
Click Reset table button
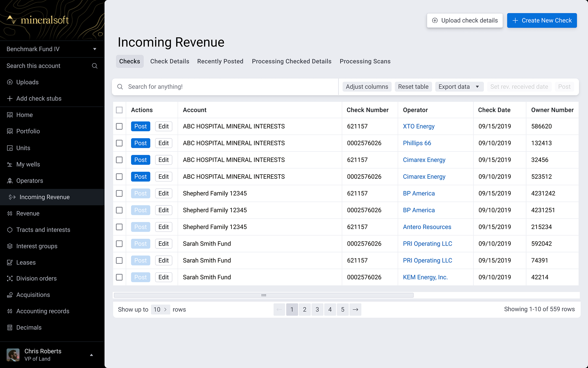point(413,87)
